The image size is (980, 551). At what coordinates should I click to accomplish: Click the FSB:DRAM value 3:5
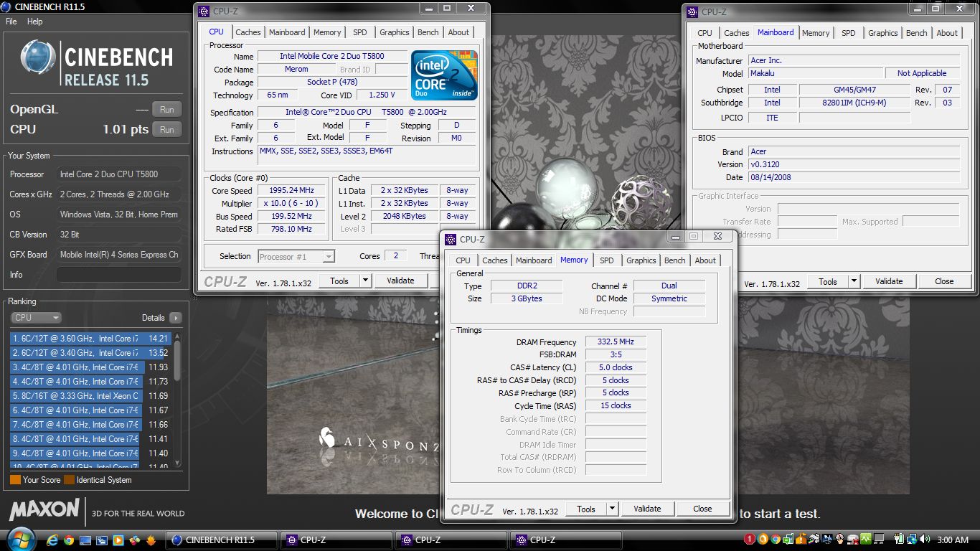pos(616,355)
